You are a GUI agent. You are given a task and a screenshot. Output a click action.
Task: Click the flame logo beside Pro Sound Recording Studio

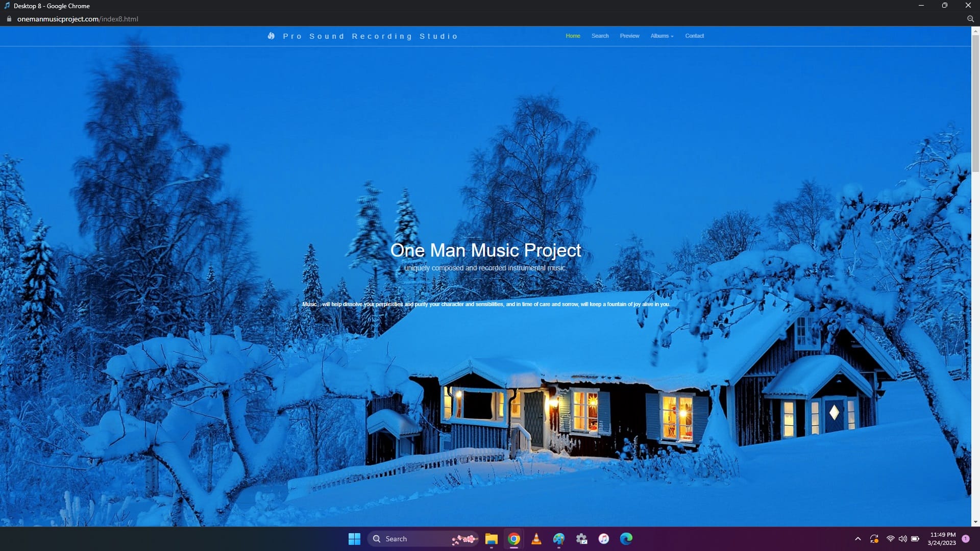click(271, 36)
